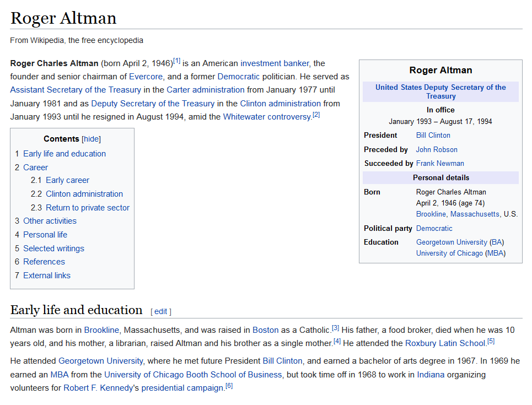Viewport: 532px width, 405px height.
Task: Open Early career subsection in Contents
Action: (x=67, y=180)
